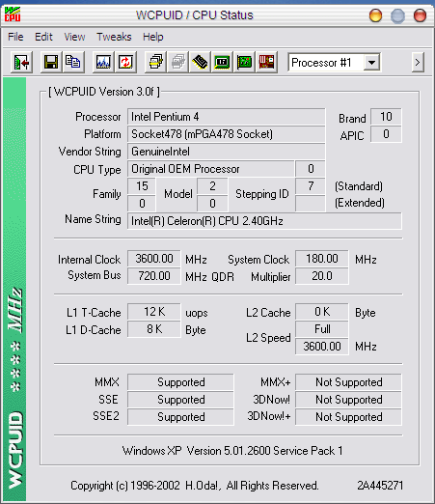Click the System Clock 180.00 value
Screen dimensions: 435x504
click(x=322, y=259)
